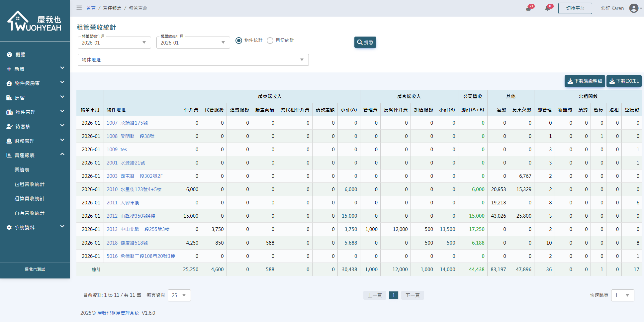Select the 物件統計 radio button
Screen dimensions: 644x322
coord(239,41)
